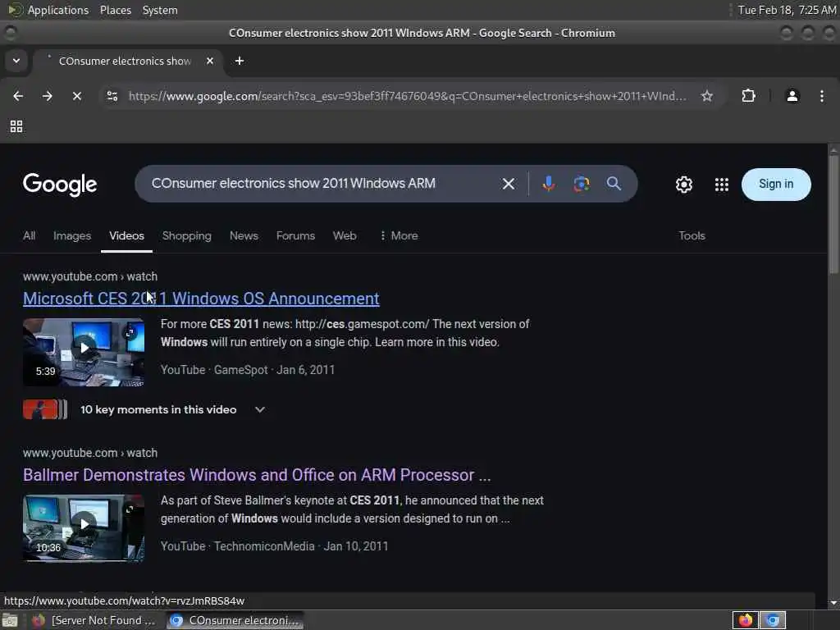Image resolution: width=840 pixels, height=630 pixels.
Task: Submit search with magnifier icon
Action: pos(614,184)
